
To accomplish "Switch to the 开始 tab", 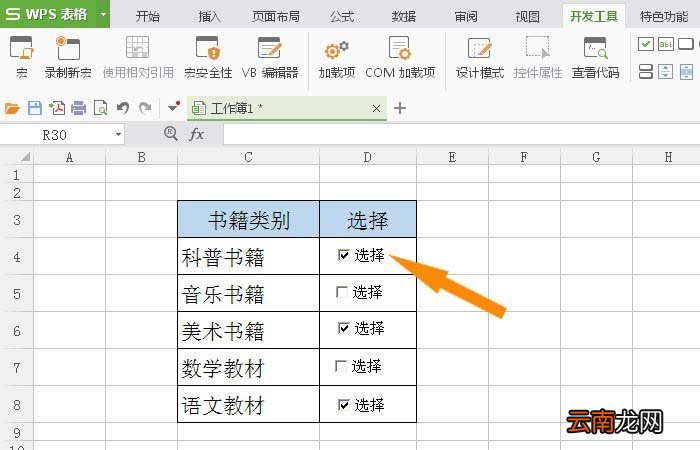I will [x=148, y=17].
